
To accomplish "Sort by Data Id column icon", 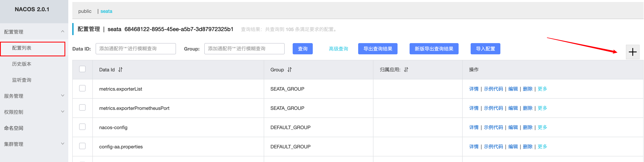I will point(120,70).
